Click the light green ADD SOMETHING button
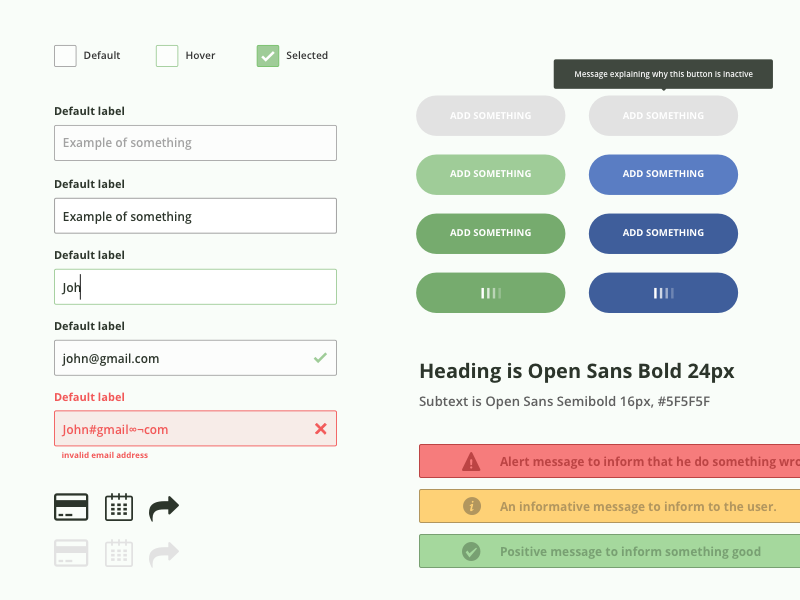The width and height of the screenshot is (800, 600). pyautogui.click(x=490, y=174)
